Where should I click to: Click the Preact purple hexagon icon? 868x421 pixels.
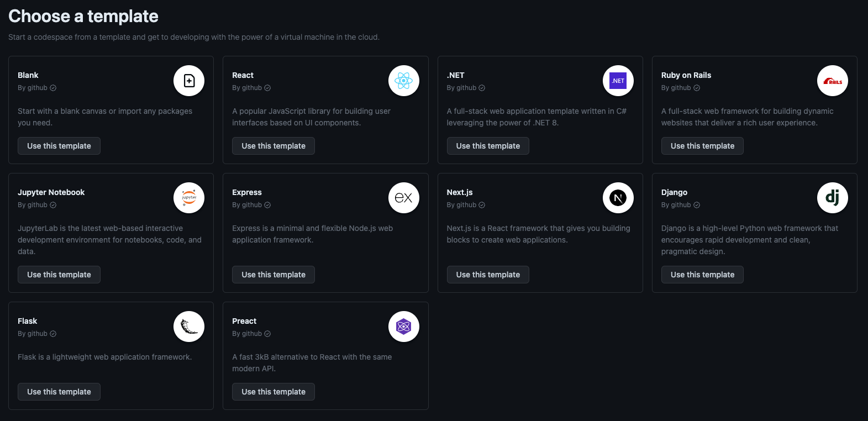[x=404, y=327]
